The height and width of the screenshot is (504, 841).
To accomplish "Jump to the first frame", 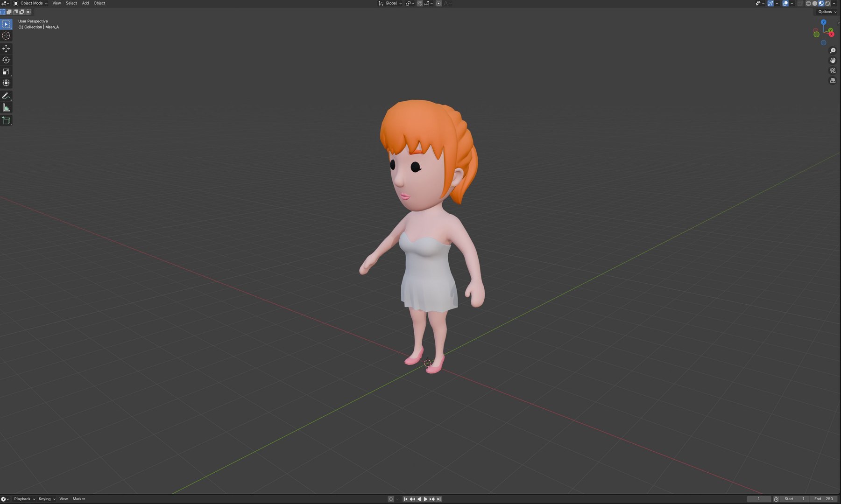I will pyautogui.click(x=405, y=499).
